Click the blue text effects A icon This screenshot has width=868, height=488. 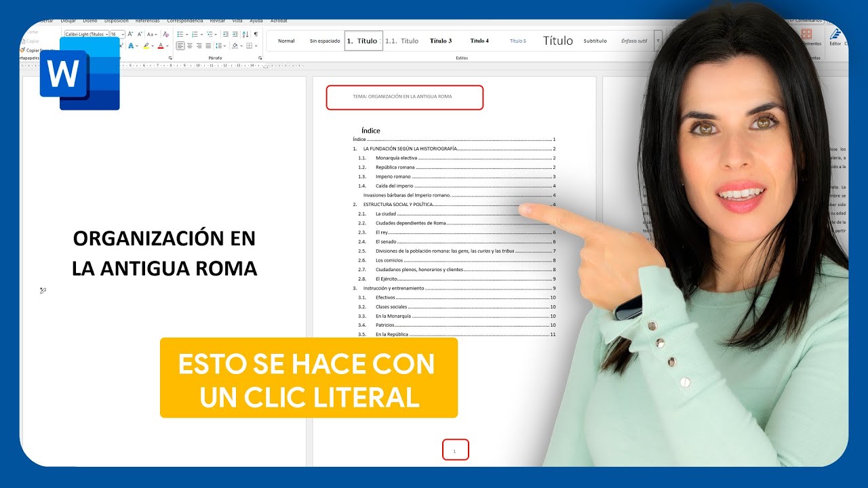coord(131,45)
